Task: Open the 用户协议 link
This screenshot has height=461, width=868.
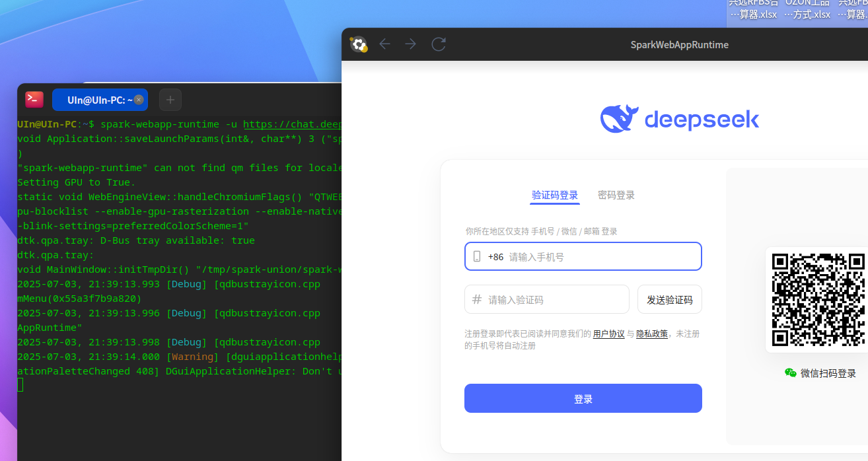Action: click(x=608, y=334)
